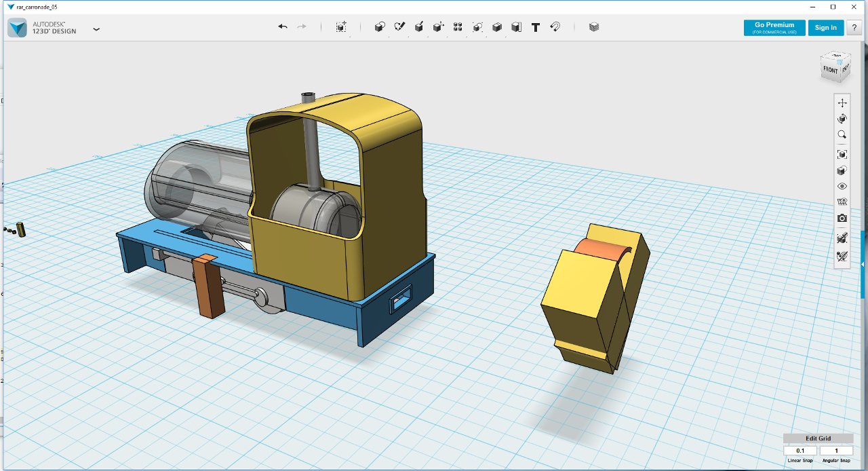Fit the model to view

point(842,155)
